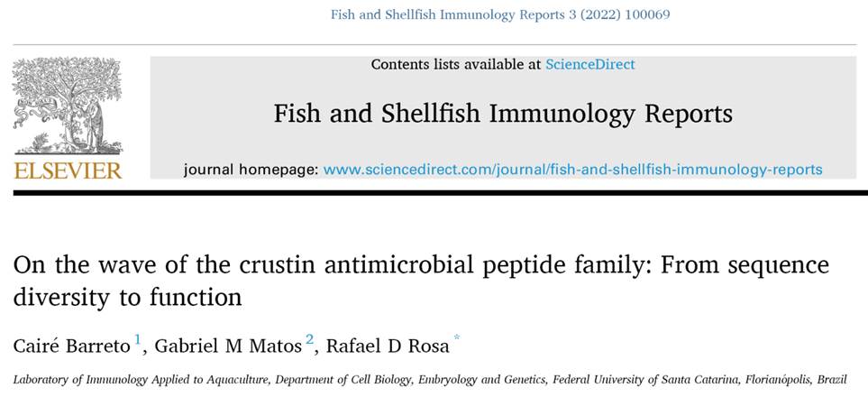Open the ScienceDirect link
Viewport: 868px width, 397px height.
click(x=590, y=64)
